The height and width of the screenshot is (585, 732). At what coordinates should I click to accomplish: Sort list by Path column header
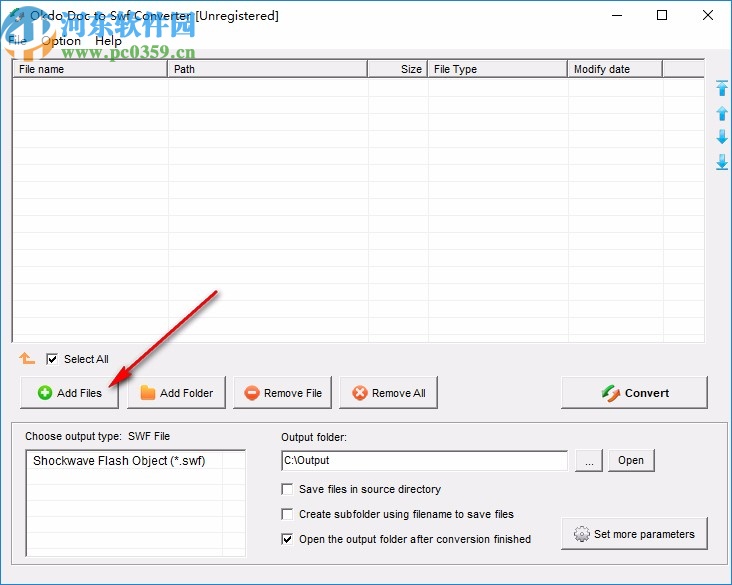tap(267, 69)
